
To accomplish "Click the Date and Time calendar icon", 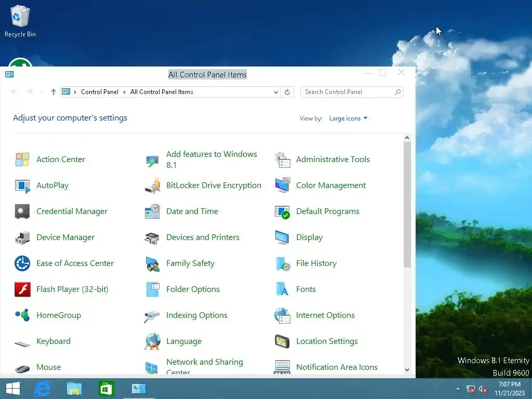I will click(x=152, y=211).
